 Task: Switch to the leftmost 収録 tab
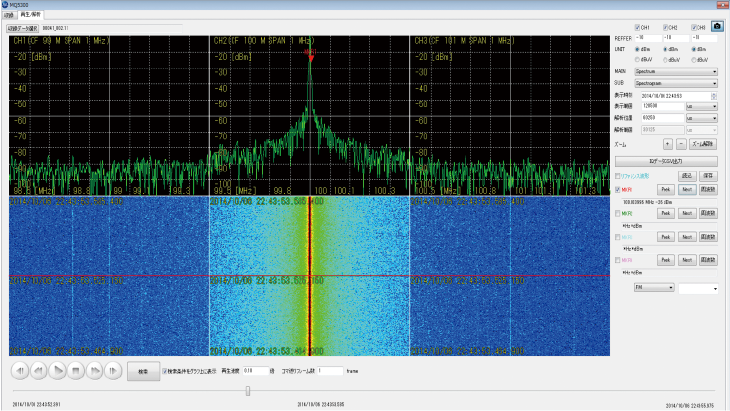[9, 17]
